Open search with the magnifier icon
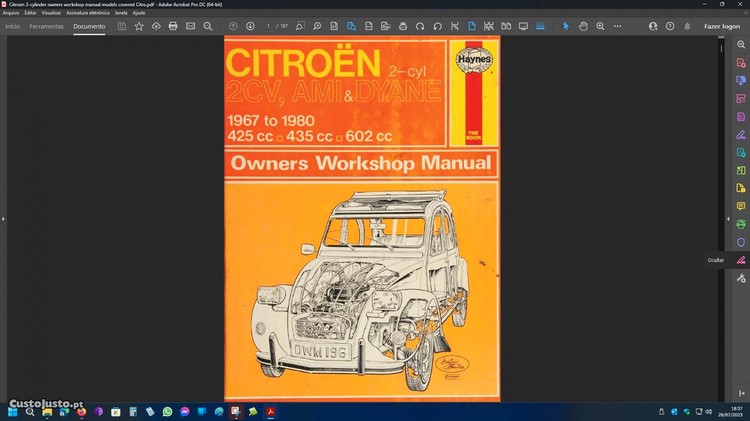Viewport: 750px width, 421px height. (x=208, y=26)
